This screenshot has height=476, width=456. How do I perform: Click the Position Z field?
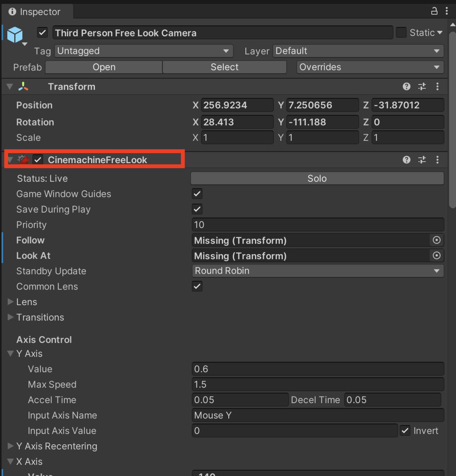[x=408, y=105]
